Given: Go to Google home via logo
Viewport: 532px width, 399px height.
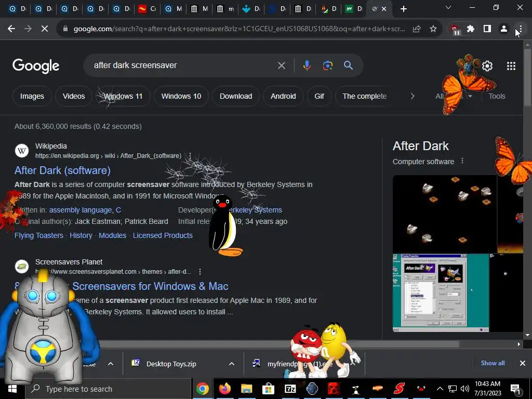Looking at the screenshot, I should 36,66.
